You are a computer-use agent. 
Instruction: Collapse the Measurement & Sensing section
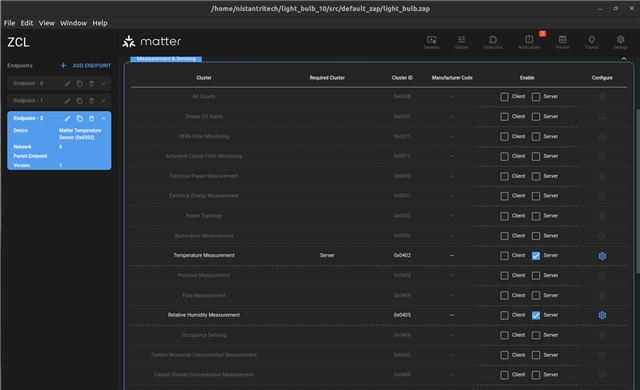624,59
